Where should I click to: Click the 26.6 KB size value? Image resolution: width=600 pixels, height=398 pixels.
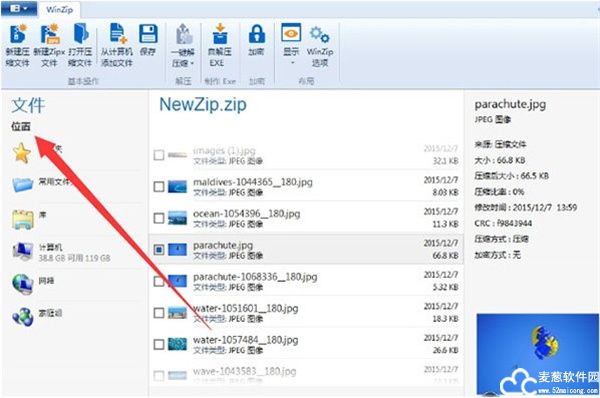point(445,350)
